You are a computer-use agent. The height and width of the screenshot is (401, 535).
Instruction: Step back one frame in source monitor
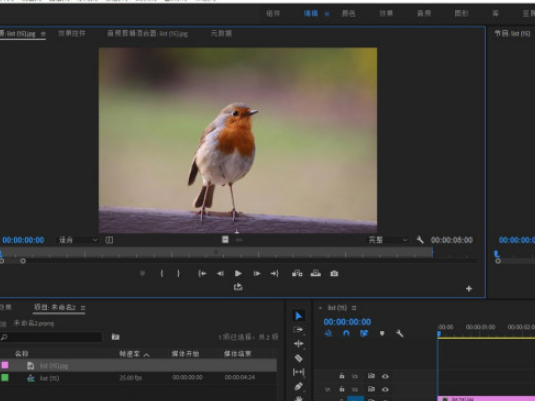tap(220, 273)
